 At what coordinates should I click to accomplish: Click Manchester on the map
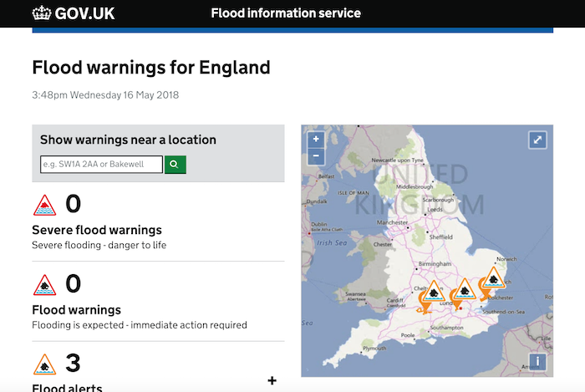pyautogui.click(x=392, y=223)
